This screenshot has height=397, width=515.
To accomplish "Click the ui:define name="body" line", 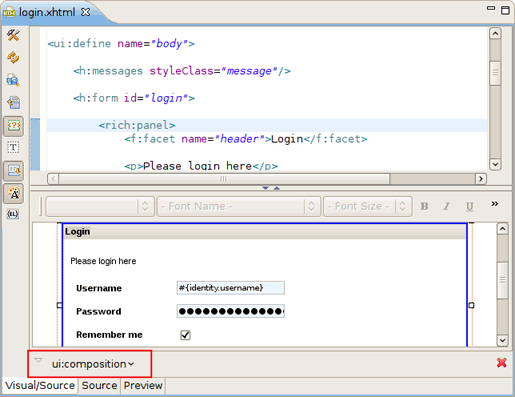I will pyautogui.click(x=121, y=44).
